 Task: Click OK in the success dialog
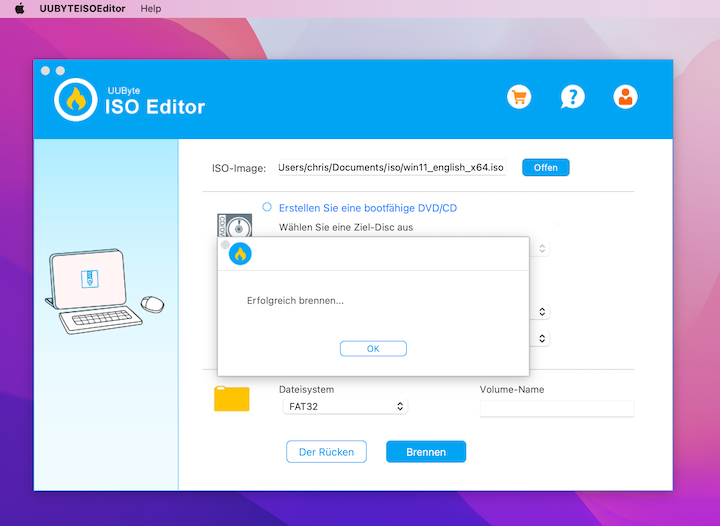pyautogui.click(x=373, y=349)
